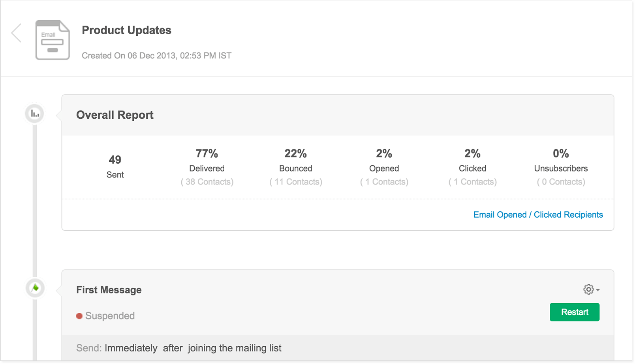Screen dimensions: 635x364
Task: Select the 0% Unsubscribers statistic
Action: pyautogui.click(x=561, y=153)
